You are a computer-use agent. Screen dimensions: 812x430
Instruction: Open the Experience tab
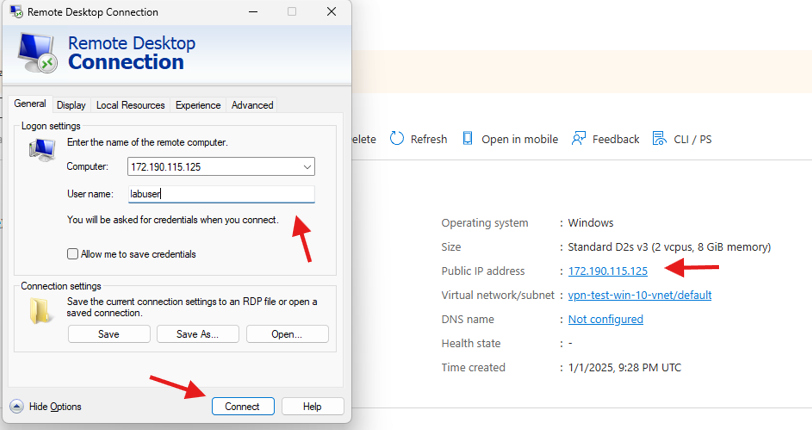click(198, 105)
